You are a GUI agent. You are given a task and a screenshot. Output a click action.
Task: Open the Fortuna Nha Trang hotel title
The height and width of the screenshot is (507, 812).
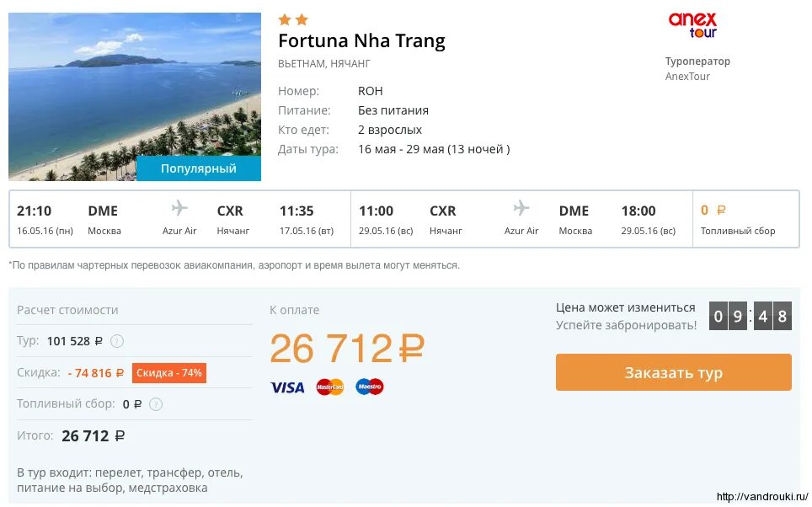[x=361, y=40]
